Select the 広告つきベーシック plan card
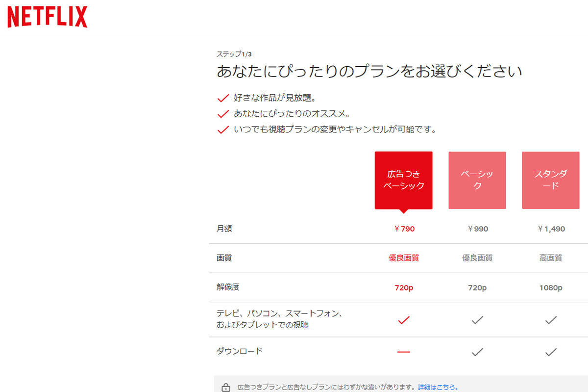 tap(403, 180)
